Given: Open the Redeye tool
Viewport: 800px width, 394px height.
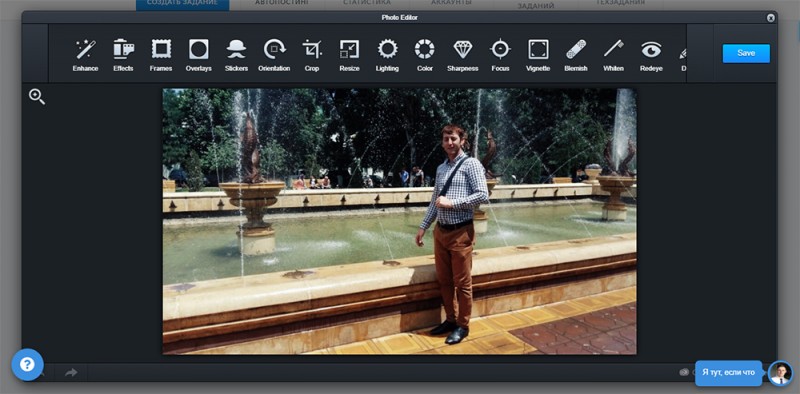Looking at the screenshot, I should (651, 55).
